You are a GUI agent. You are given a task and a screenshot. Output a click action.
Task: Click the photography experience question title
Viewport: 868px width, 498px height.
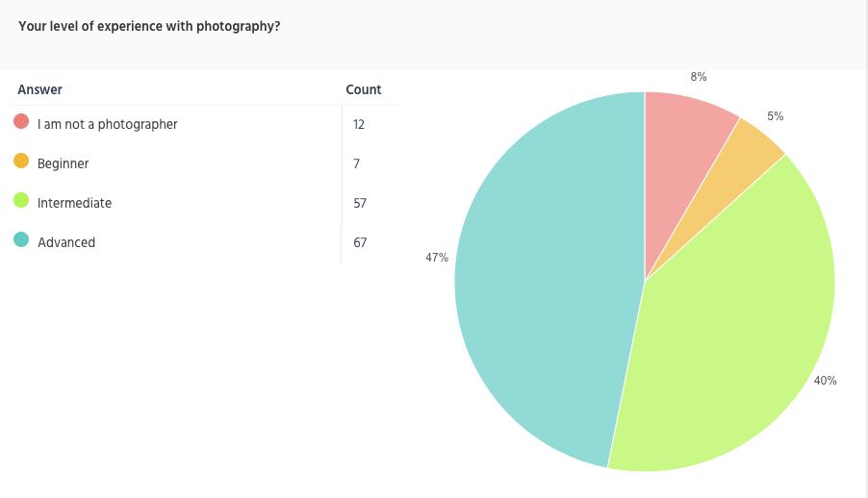149,26
